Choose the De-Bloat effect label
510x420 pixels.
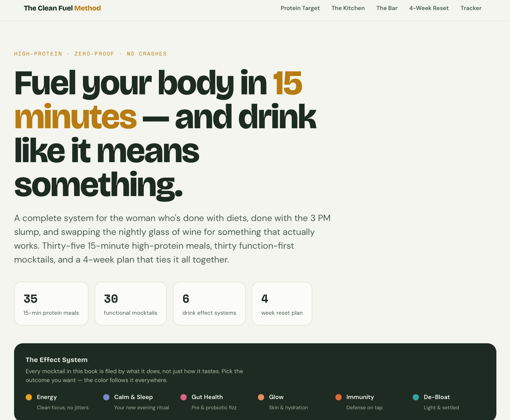click(437, 397)
